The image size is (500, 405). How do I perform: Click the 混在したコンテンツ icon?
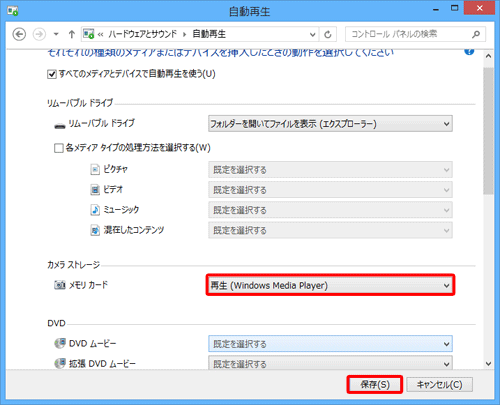(x=95, y=230)
